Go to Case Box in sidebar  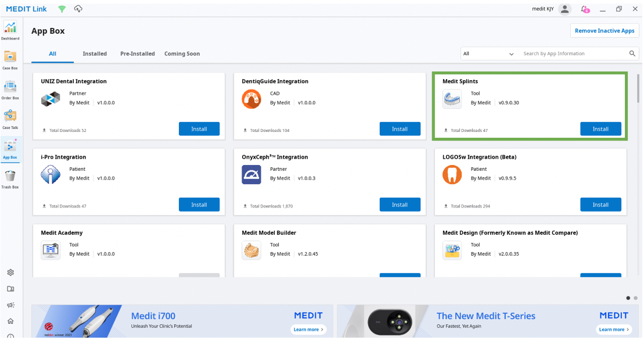[x=10, y=59]
